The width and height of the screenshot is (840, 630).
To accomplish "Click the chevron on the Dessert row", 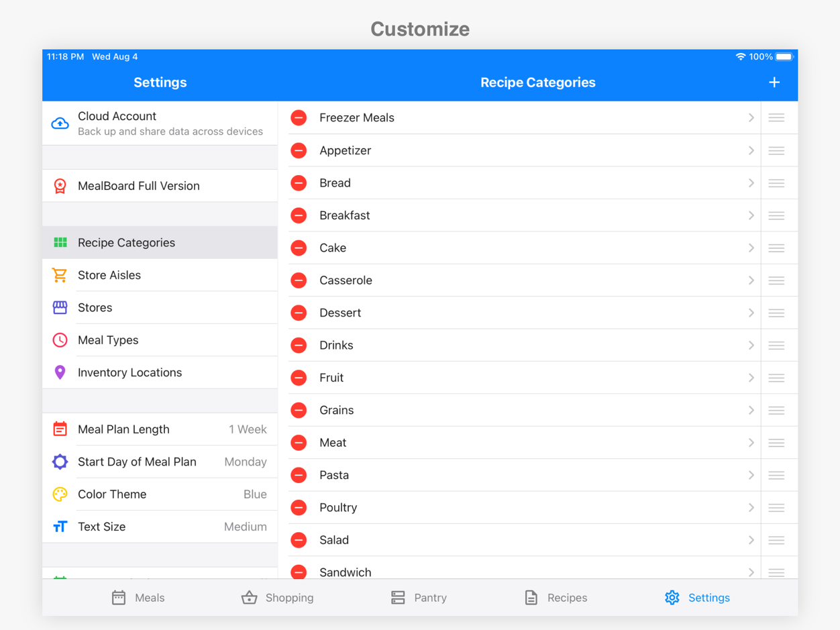I will [x=751, y=313].
